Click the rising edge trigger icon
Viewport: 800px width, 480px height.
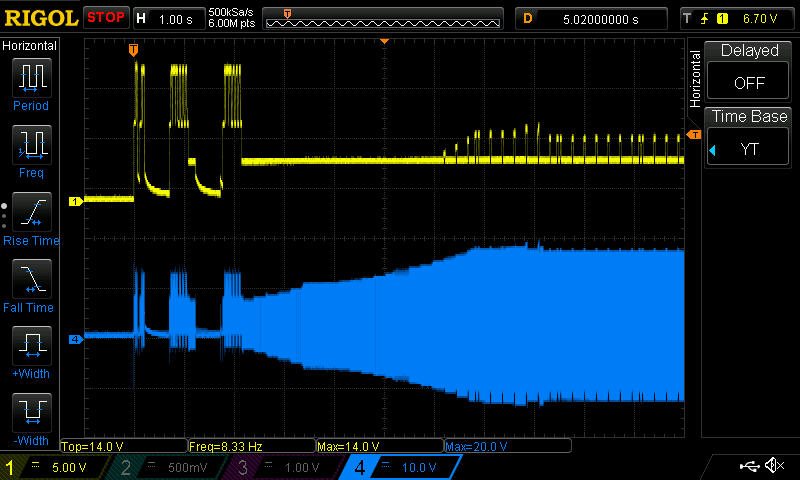point(705,19)
